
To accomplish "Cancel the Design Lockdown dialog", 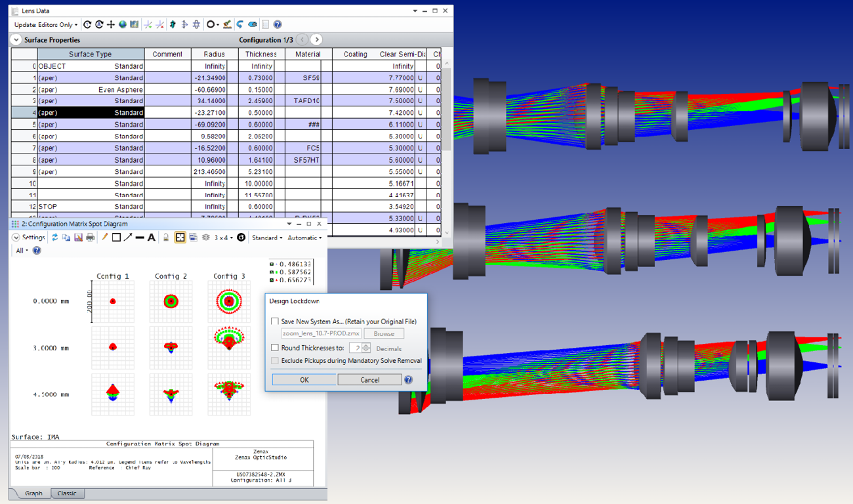I will point(369,379).
